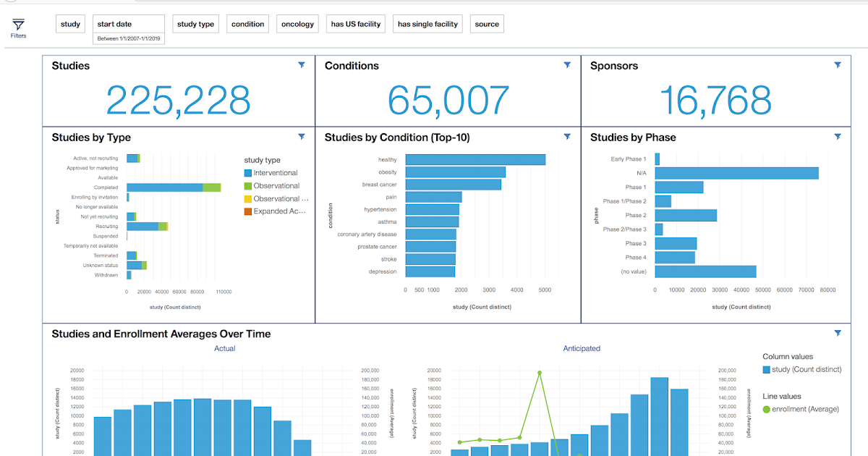Toggle the enrollment (Average) line legend entry
The height and width of the screenshot is (456, 868).
tap(803, 408)
